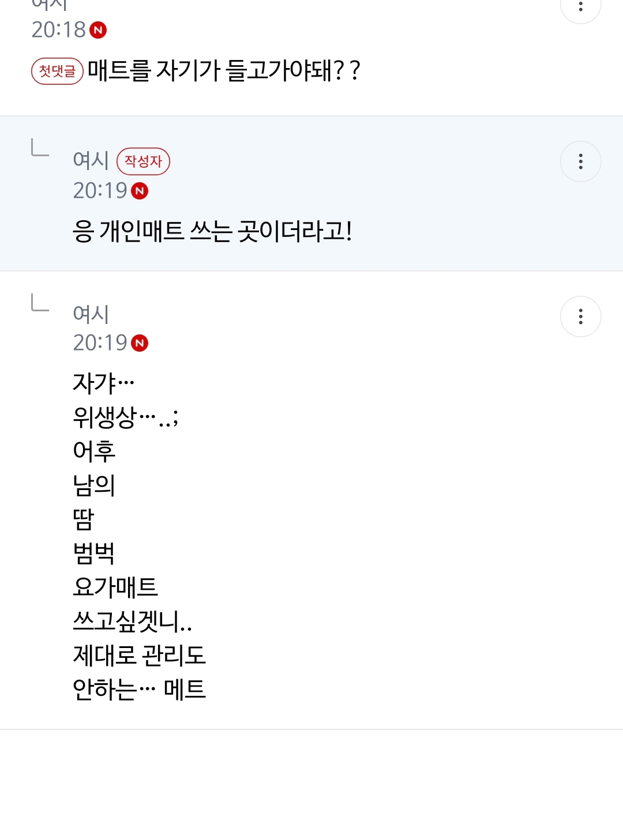Screen dimensions: 623x840
Task: Open the three-dot menu on the author's reply
Action: [580, 161]
